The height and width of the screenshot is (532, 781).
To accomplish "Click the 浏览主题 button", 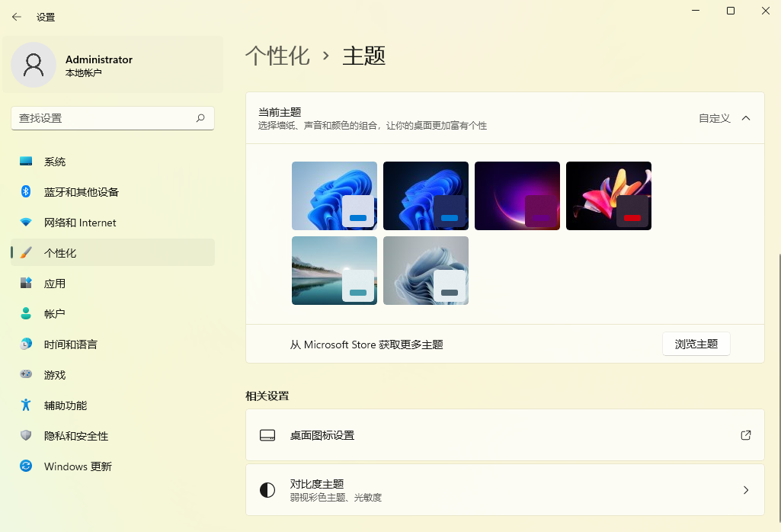I will pos(696,344).
